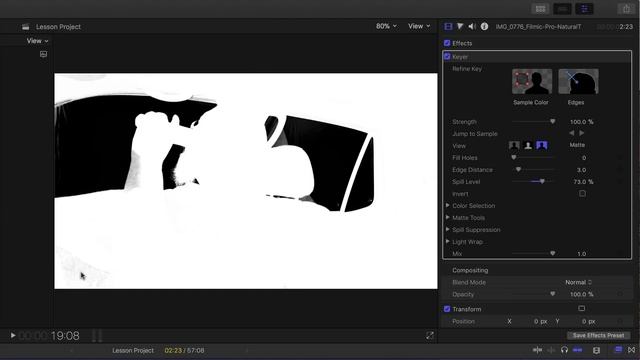Adjust the Keyer Mix slider
The width and height of the screenshot is (640, 360).
pyautogui.click(x=552, y=253)
